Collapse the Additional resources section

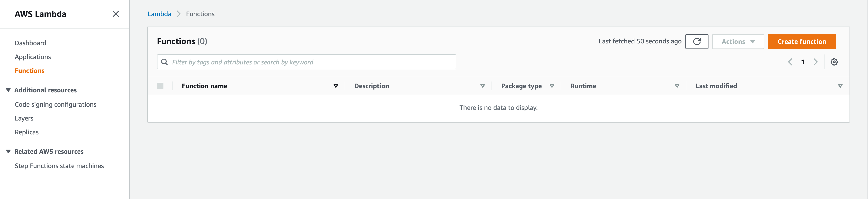8,90
